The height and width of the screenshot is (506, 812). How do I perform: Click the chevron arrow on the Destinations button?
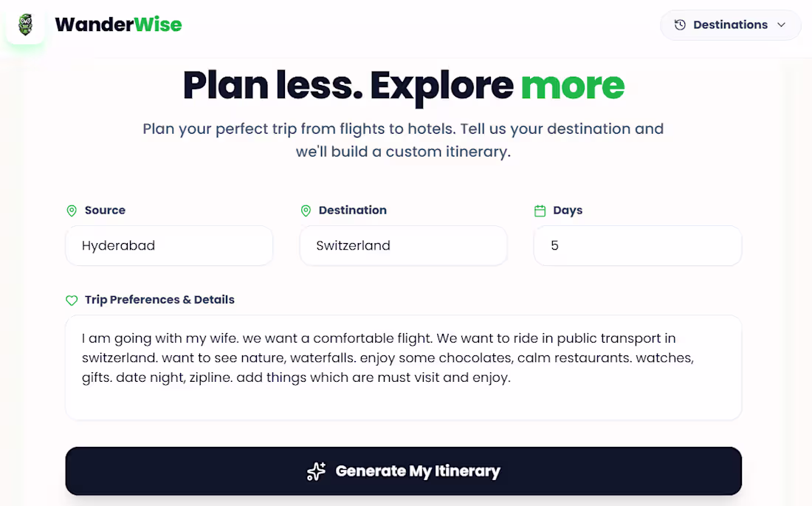click(x=782, y=24)
